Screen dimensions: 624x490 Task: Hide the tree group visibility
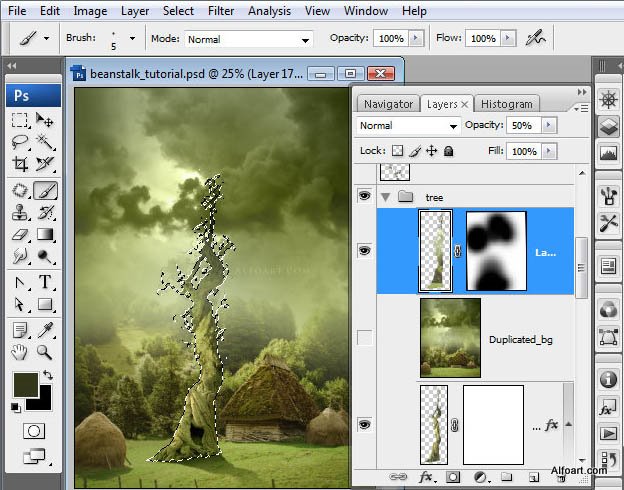[x=365, y=197]
